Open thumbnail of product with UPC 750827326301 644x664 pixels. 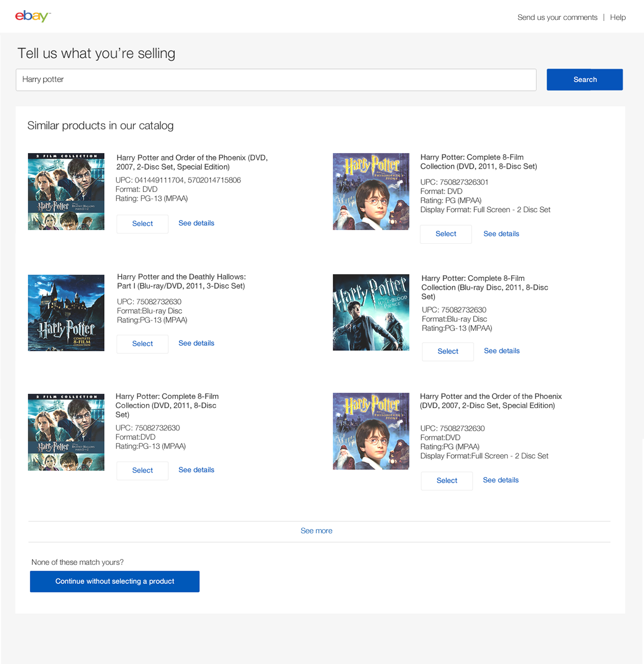[x=371, y=192]
